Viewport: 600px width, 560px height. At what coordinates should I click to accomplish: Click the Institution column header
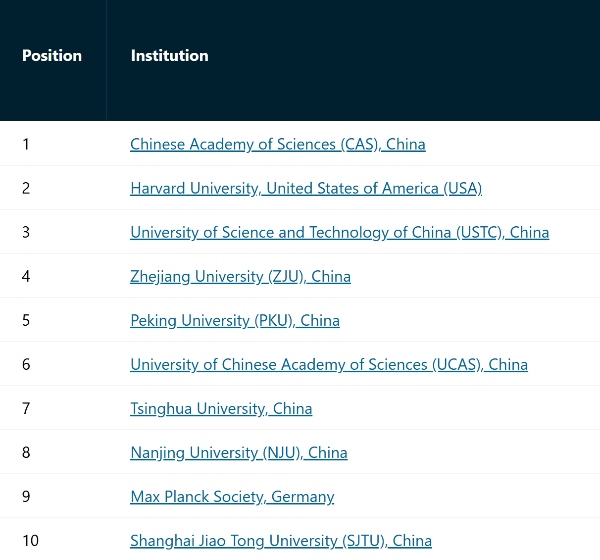[170, 56]
